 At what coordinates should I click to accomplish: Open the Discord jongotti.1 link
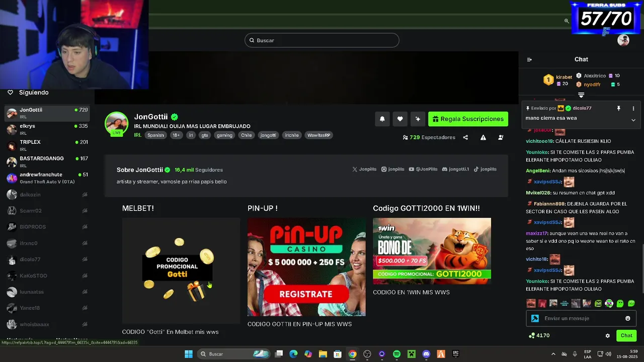(x=455, y=169)
